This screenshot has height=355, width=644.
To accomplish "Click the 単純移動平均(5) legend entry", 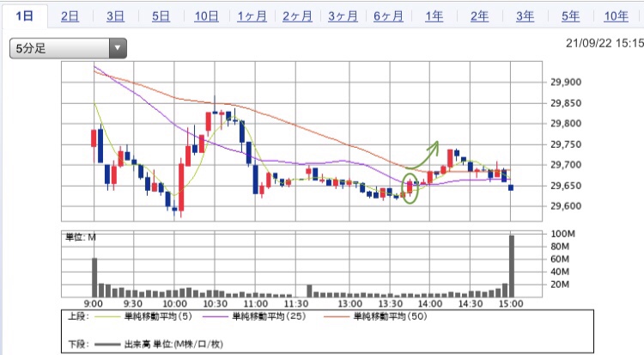I will pos(158,316).
